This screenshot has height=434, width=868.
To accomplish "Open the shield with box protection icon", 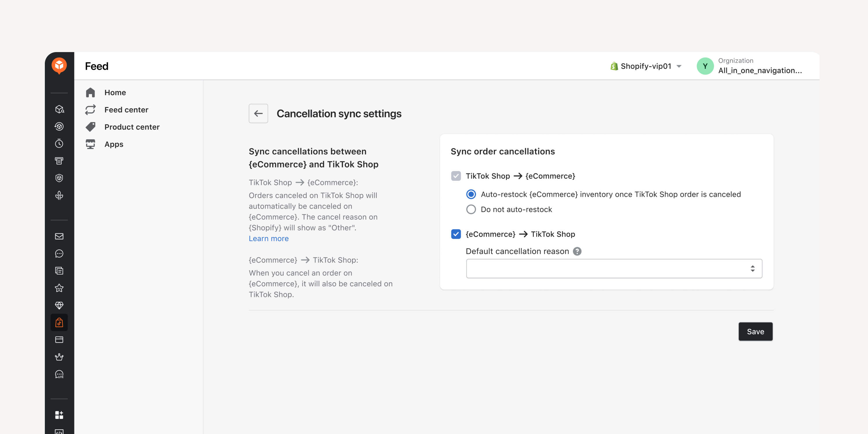I will [59, 178].
